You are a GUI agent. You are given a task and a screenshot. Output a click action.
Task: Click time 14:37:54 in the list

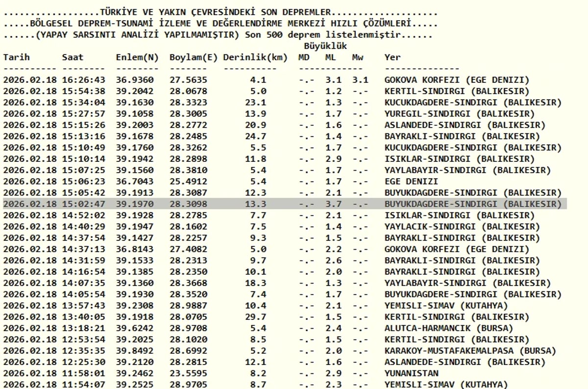click(x=84, y=238)
